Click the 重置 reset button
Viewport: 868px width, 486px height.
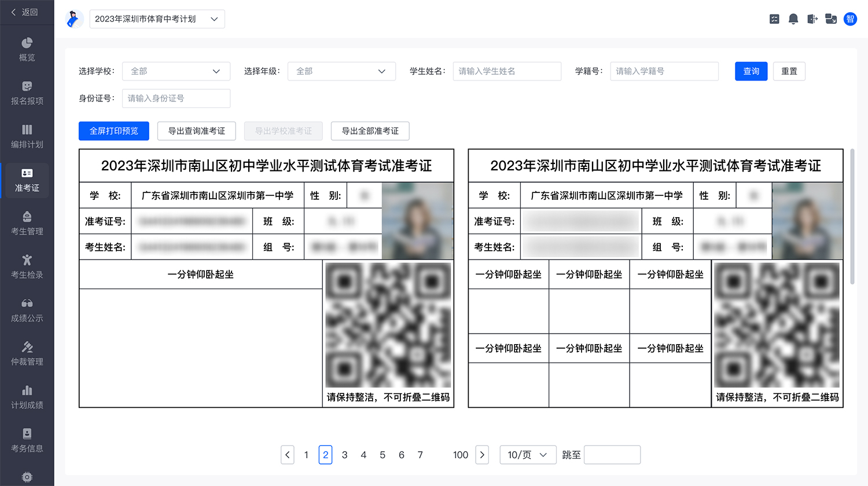click(789, 71)
